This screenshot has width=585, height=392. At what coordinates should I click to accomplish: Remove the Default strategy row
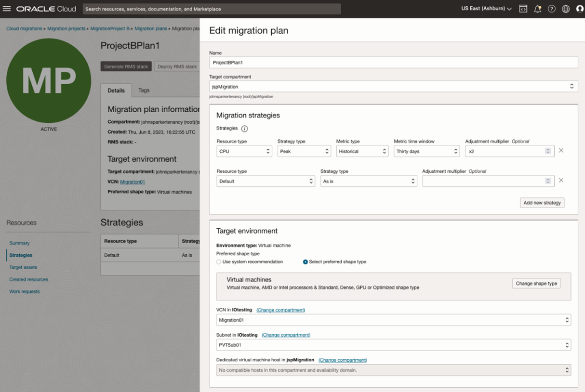click(x=560, y=181)
